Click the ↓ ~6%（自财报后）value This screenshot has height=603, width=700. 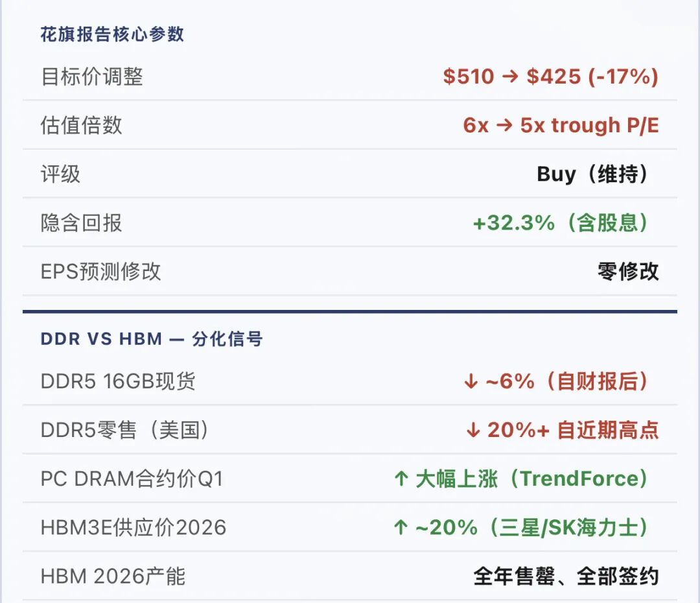557,381
